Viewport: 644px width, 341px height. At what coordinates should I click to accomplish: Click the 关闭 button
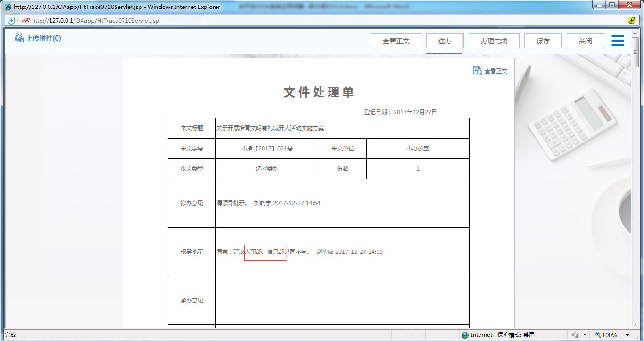(585, 41)
